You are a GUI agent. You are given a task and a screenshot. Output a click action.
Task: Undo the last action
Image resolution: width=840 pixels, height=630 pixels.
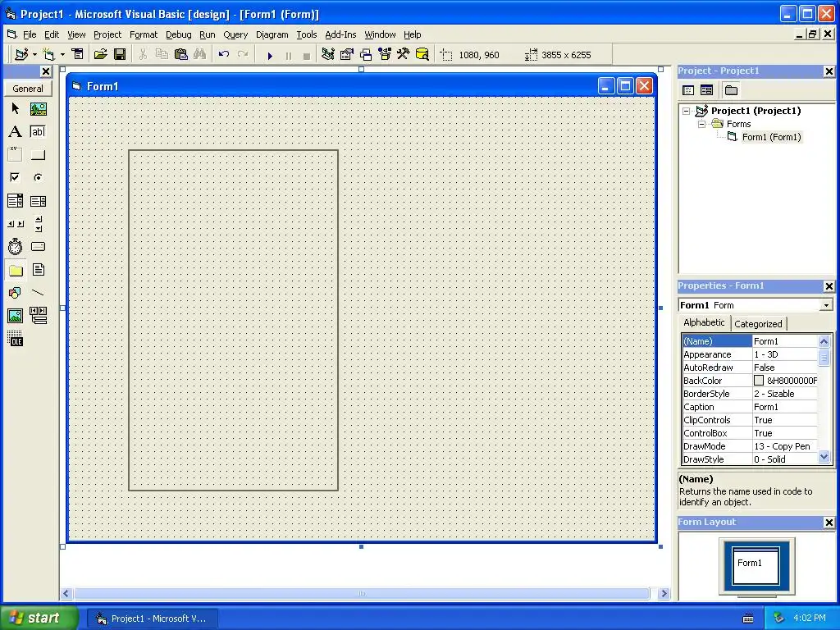click(x=224, y=55)
